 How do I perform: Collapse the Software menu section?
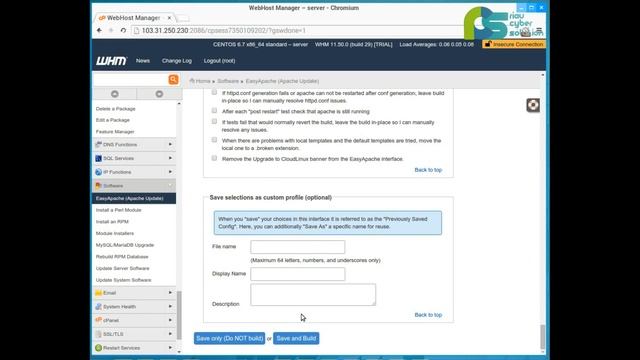pyautogui.click(x=170, y=186)
